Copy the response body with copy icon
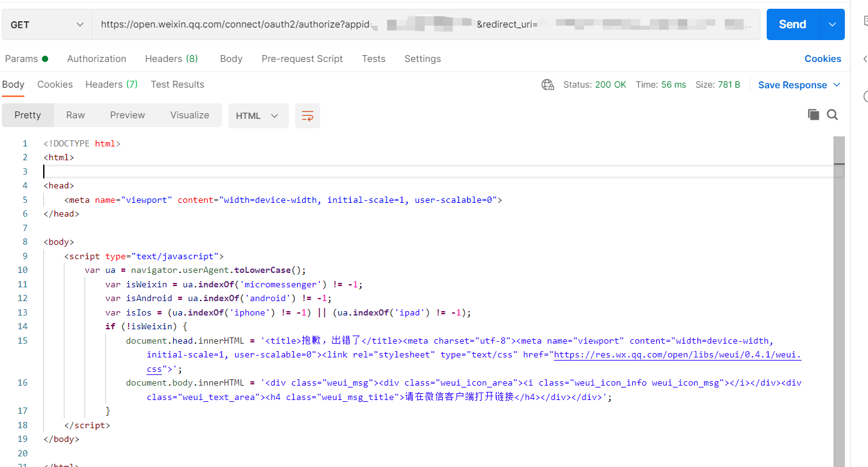The width and height of the screenshot is (868, 467). tap(814, 115)
